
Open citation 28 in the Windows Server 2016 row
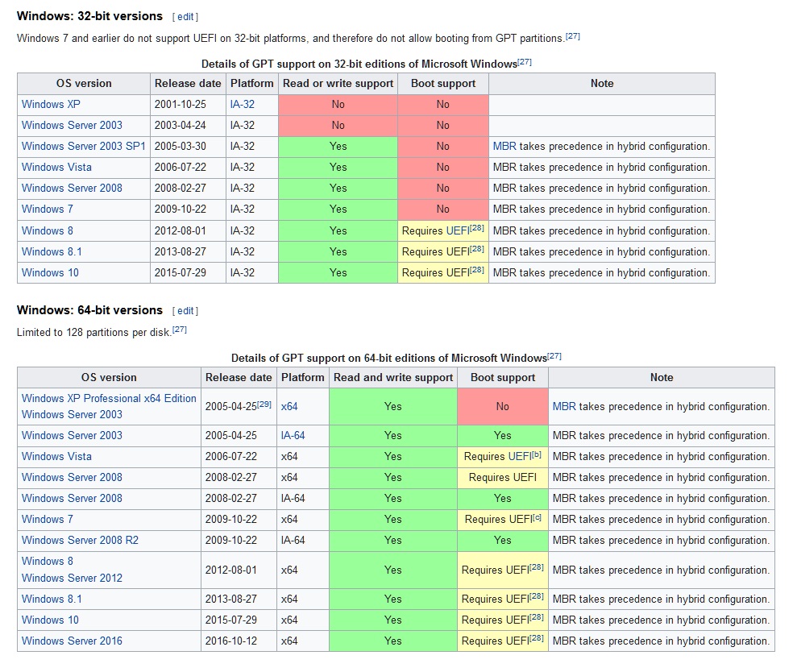(537, 639)
